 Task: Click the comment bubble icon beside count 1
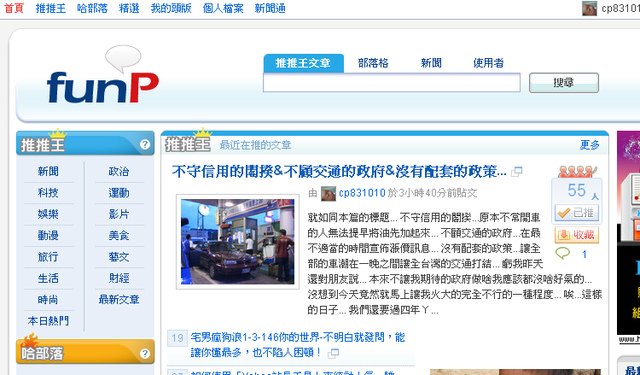pyautogui.click(x=562, y=253)
